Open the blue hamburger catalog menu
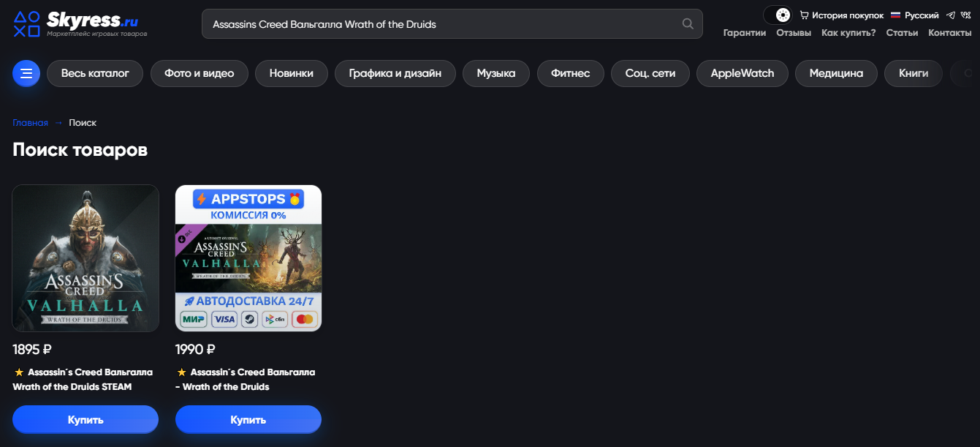This screenshot has height=447, width=980. [26, 73]
